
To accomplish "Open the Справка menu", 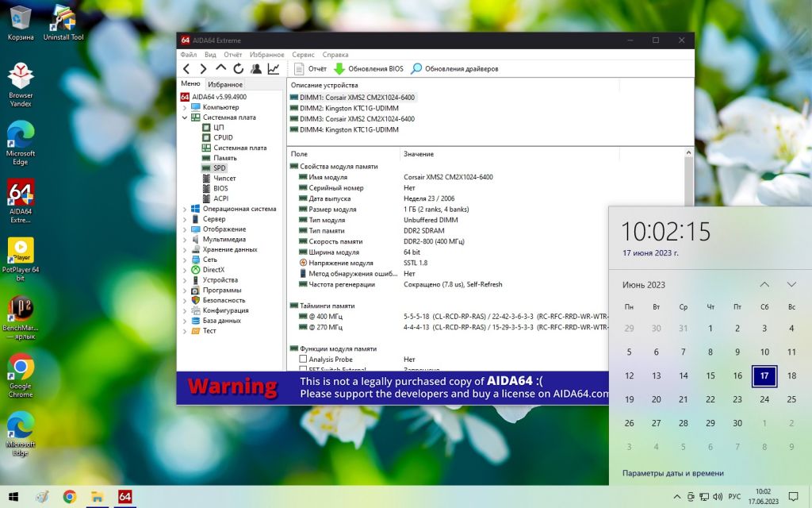I will pyautogui.click(x=335, y=55).
